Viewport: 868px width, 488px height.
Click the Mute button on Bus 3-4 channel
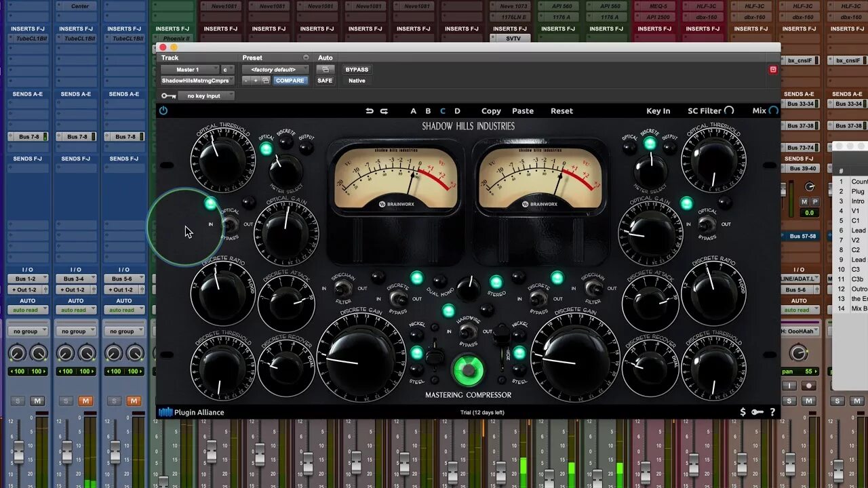[x=85, y=401]
